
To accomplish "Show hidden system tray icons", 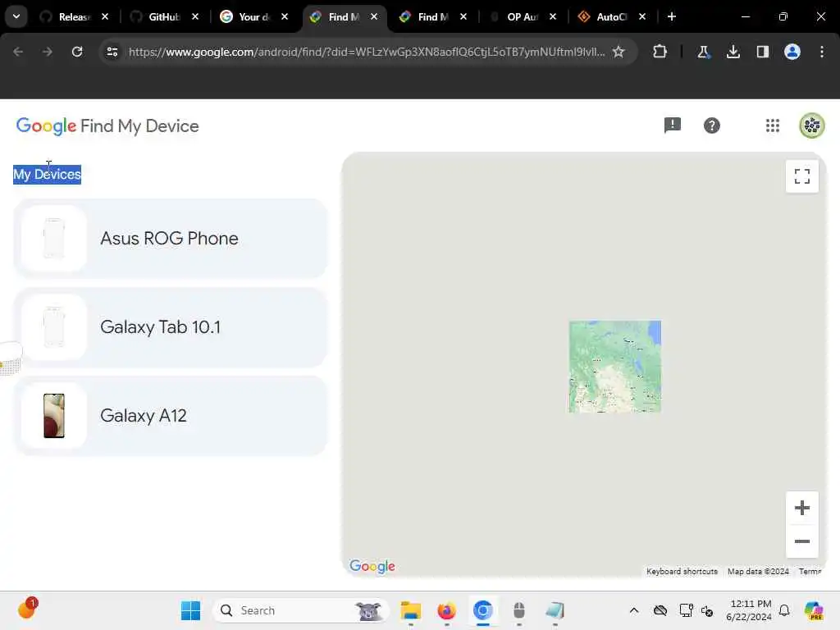I will click(x=634, y=610).
